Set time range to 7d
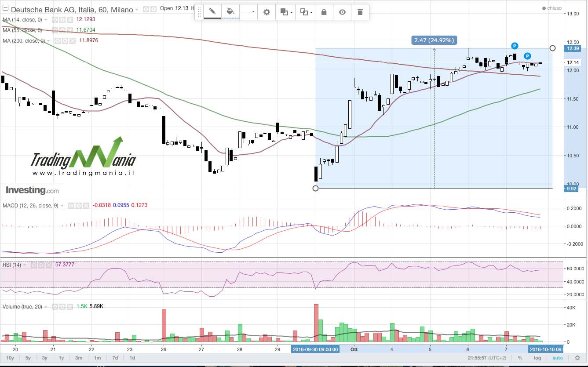 tap(115, 358)
